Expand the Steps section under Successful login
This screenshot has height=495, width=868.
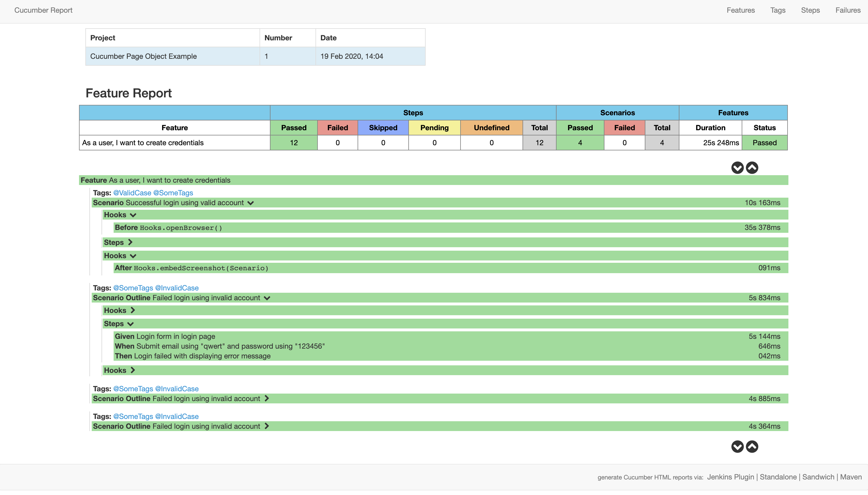click(130, 242)
